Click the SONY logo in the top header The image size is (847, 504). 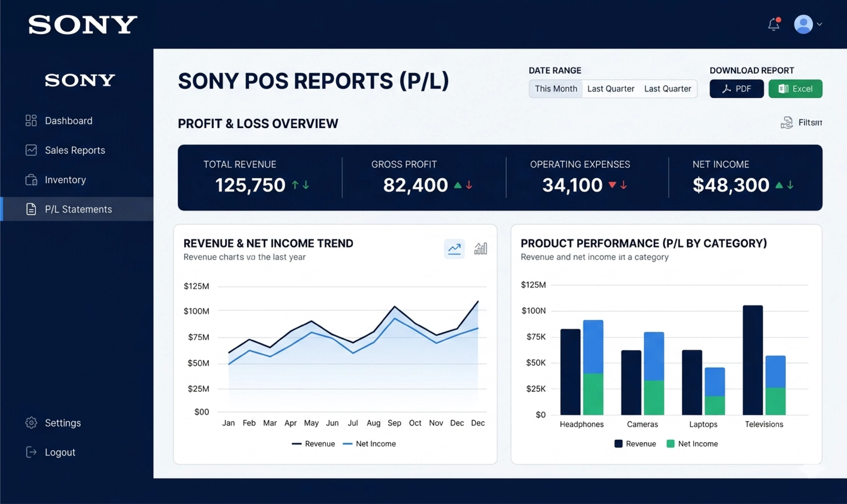click(x=83, y=25)
